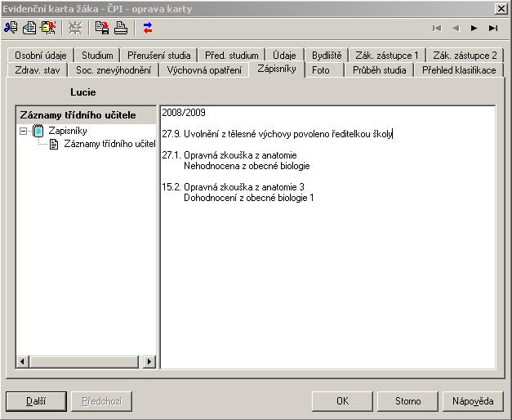
Task: Click the paste toolbar icon
Action: pos(48,28)
